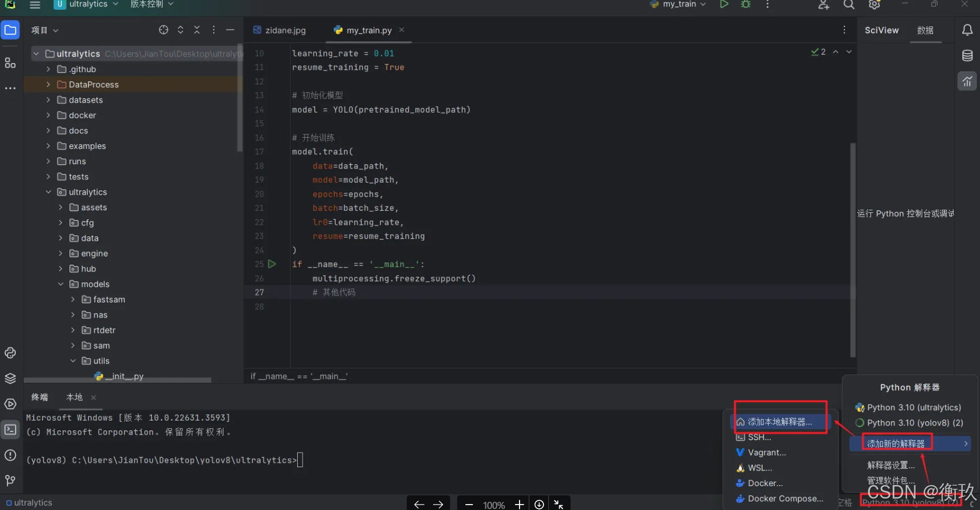Start debugging using the bug icon
Screen dimensions: 980x510
point(745,4)
